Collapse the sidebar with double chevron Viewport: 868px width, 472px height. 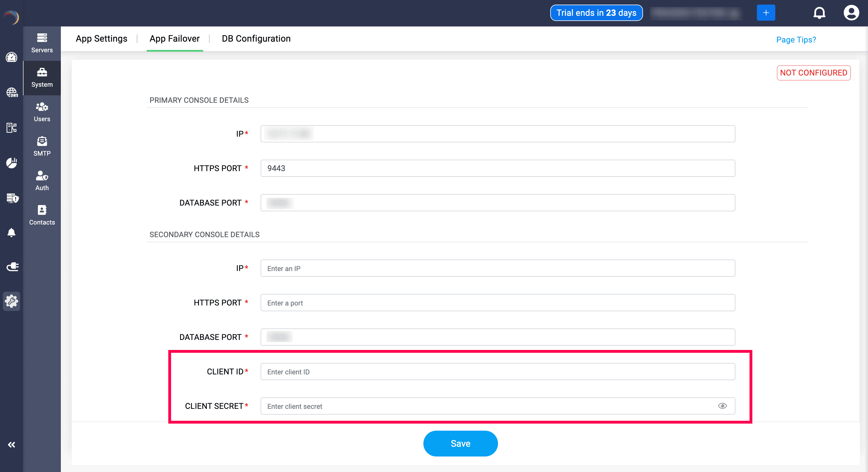point(11,445)
